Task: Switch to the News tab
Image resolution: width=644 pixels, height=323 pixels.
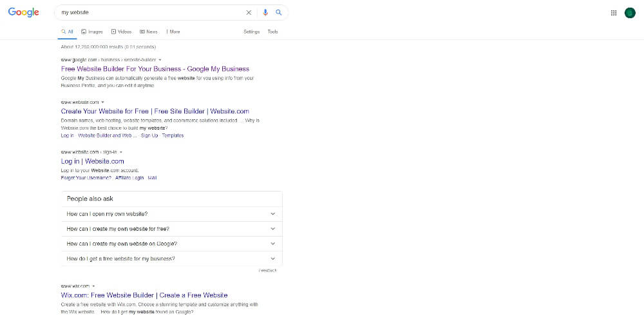Action: [148, 32]
